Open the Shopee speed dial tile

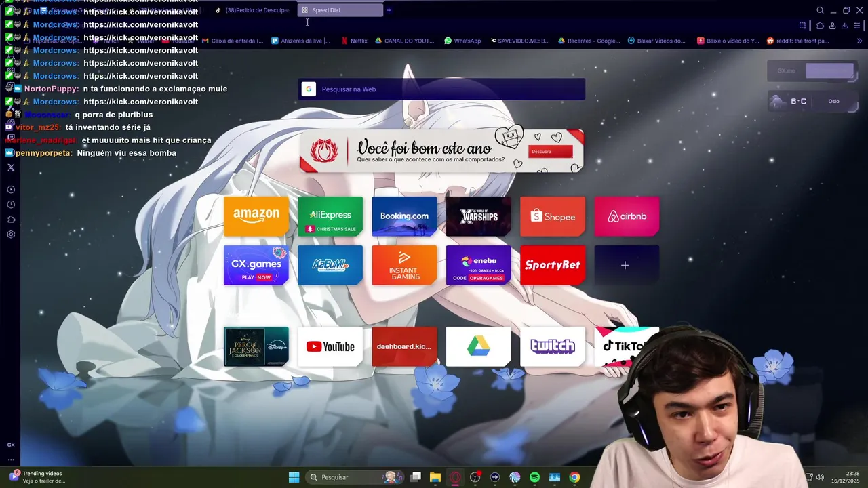[553, 216]
